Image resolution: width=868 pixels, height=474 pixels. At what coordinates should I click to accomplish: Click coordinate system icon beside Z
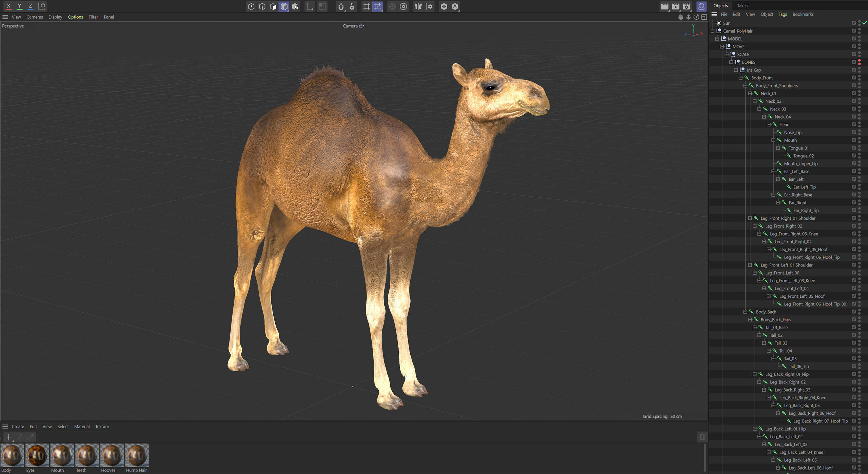point(42,6)
